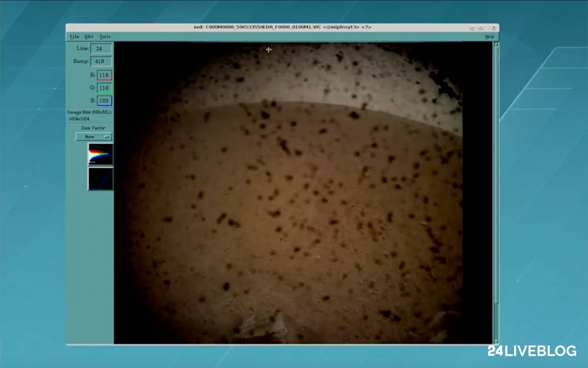Minimize the xvd window
Image resolution: width=588 pixels, height=368 pixels.
[x=472, y=27]
